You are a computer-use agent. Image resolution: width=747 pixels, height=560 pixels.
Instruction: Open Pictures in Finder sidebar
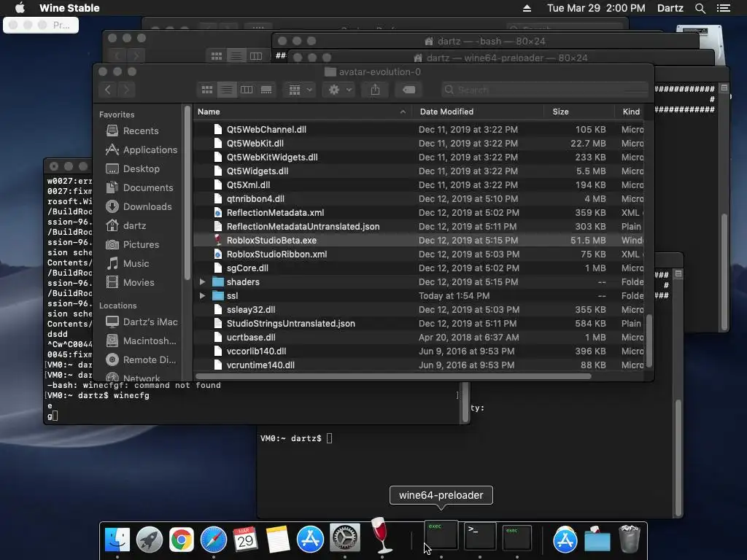(x=132, y=244)
